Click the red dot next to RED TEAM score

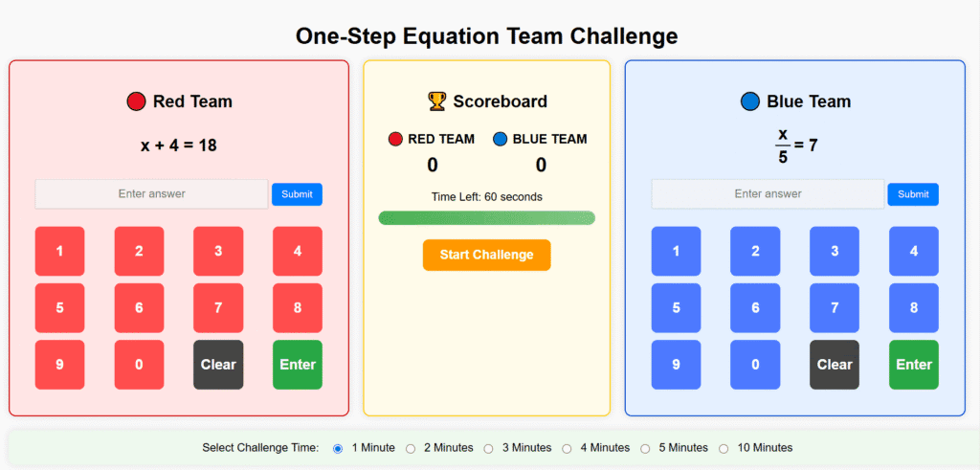click(395, 140)
